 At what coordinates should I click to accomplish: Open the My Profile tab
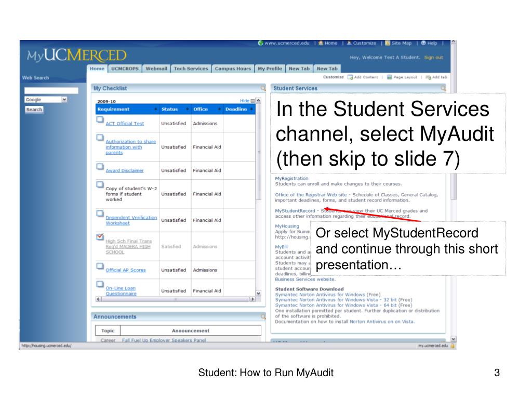click(x=270, y=69)
